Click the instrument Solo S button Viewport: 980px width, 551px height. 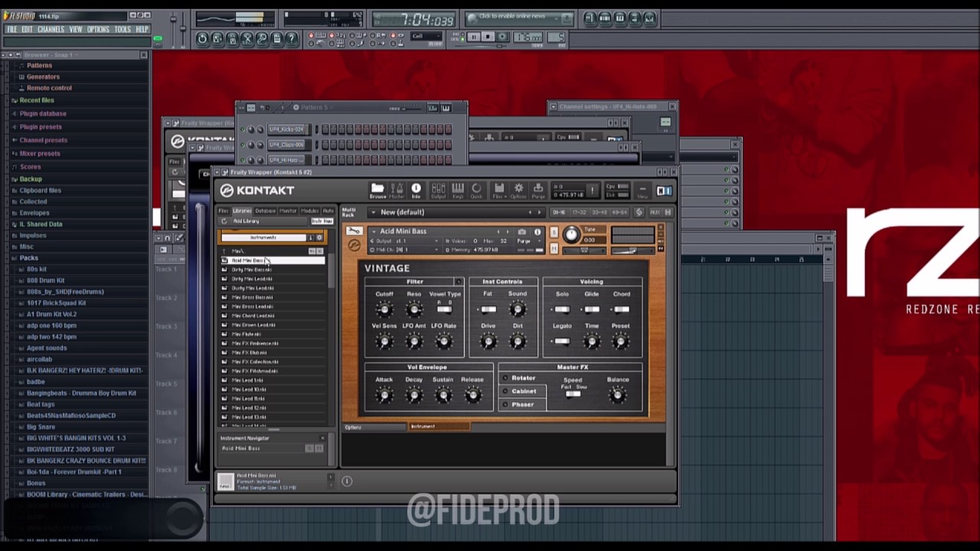pyautogui.click(x=554, y=233)
